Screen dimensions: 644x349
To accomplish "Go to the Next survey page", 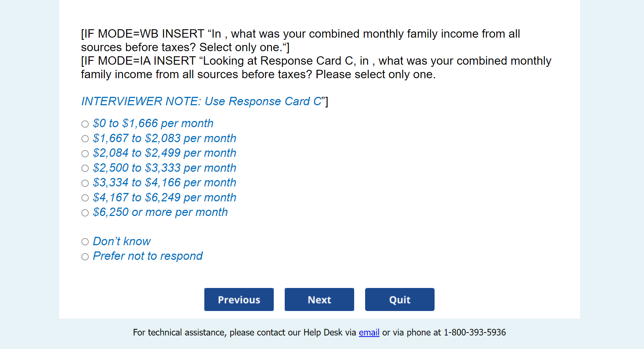I will 319,300.
